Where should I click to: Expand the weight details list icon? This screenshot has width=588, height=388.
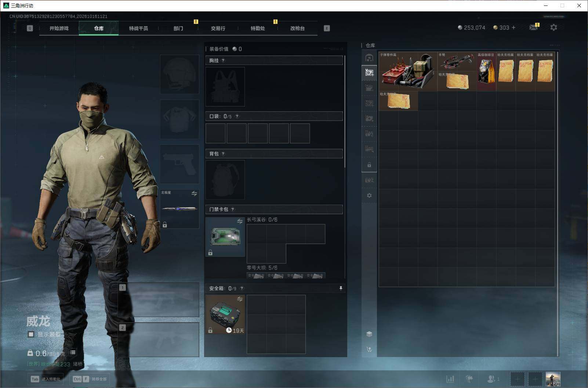73,352
